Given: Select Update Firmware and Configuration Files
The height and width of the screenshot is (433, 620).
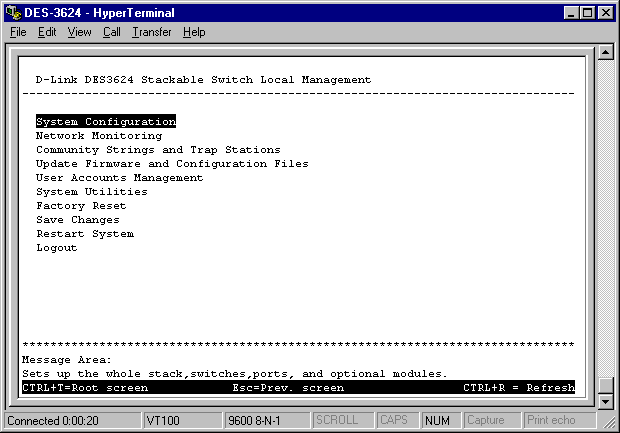Looking at the screenshot, I should (x=172, y=164).
